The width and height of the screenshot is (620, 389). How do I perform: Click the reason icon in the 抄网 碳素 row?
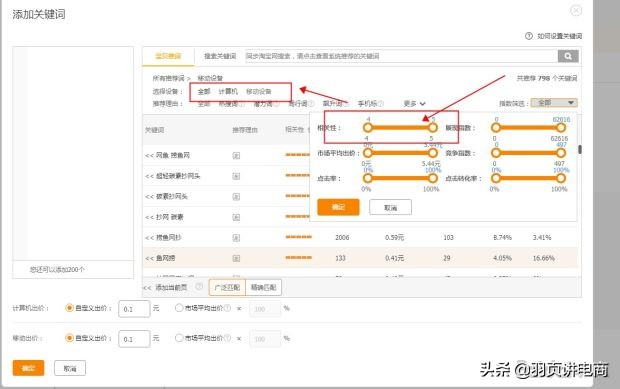click(236, 217)
